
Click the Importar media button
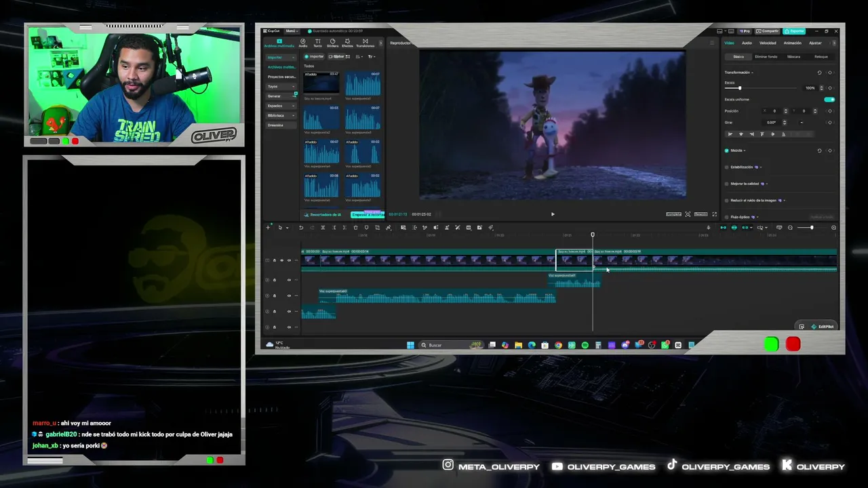click(315, 57)
